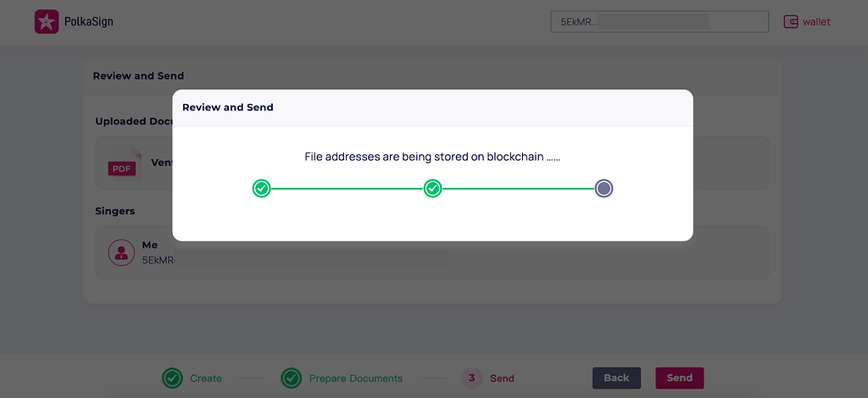868x398 pixels.
Task: Click the PDF file icon
Action: 122,164
